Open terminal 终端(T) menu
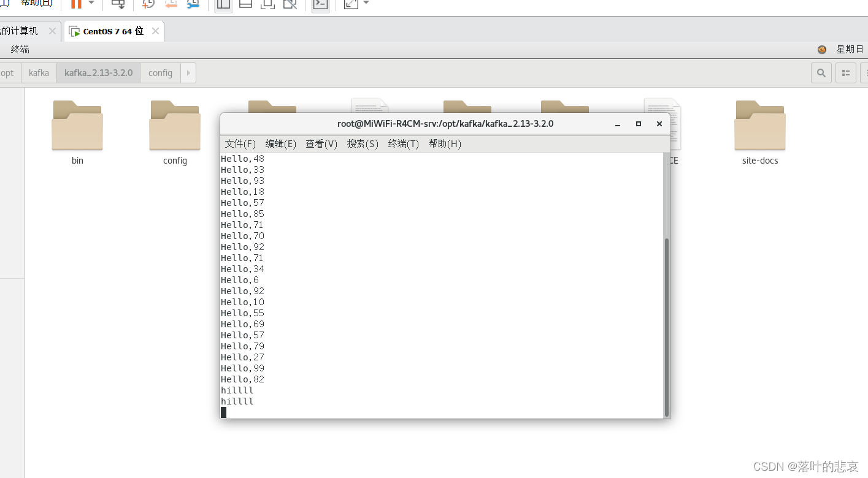Image resolution: width=868 pixels, height=478 pixels. (x=404, y=143)
